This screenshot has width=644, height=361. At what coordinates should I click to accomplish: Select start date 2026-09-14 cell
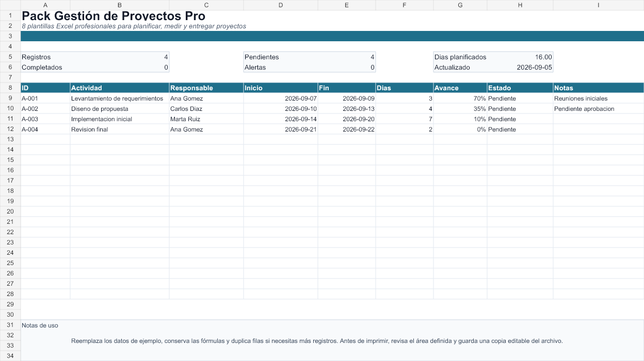[x=281, y=119]
